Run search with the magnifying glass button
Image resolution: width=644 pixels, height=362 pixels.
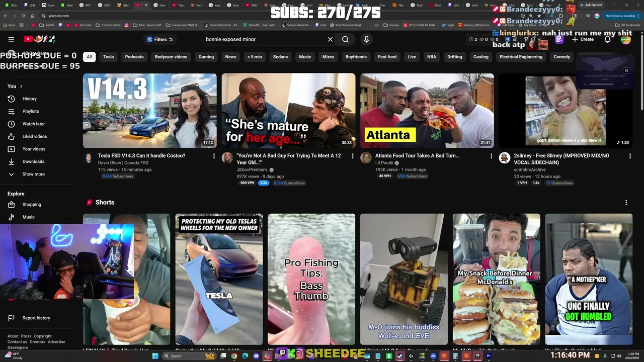(345, 39)
